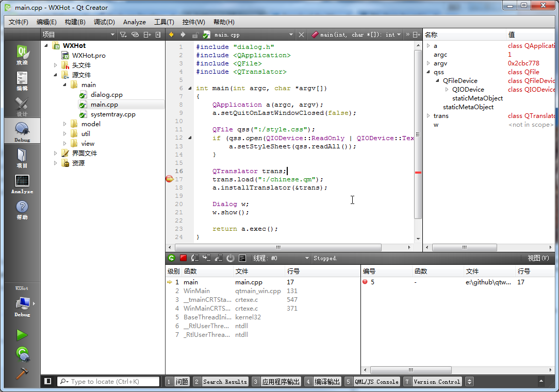Select Debug mode in the sidebar
This screenshot has height=392, width=559.
coord(22,132)
